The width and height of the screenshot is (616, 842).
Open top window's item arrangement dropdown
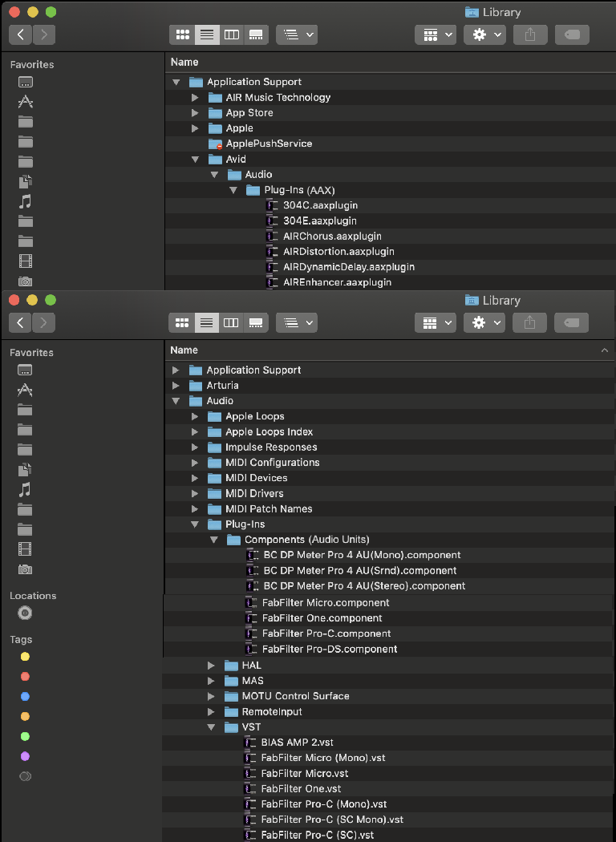pos(436,35)
